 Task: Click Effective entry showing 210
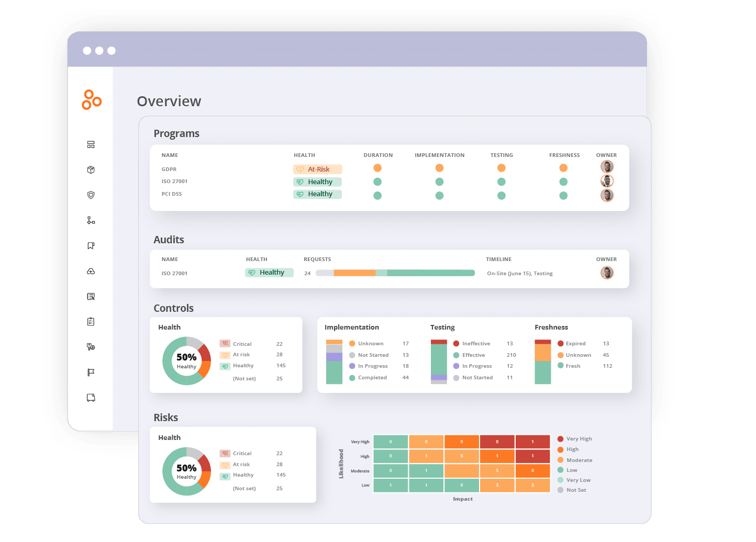(484, 355)
